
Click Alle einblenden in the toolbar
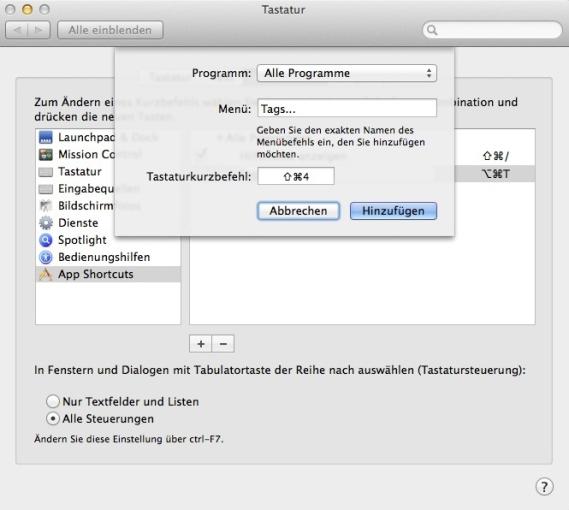110,30
